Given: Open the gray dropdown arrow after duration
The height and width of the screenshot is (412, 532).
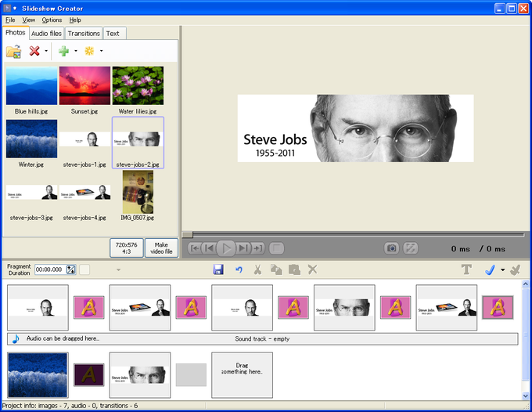Looking at the screenshot, I should pos(118,270).
